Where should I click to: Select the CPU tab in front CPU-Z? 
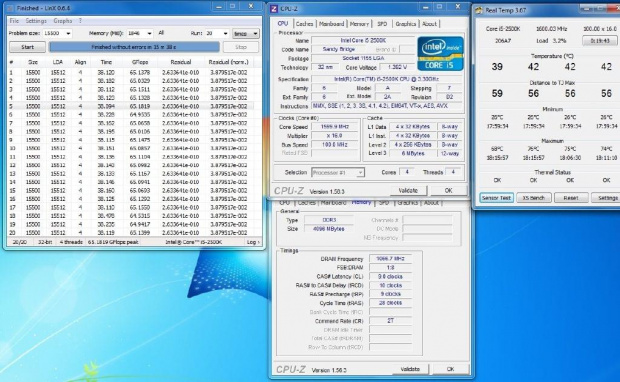[283, 24]
